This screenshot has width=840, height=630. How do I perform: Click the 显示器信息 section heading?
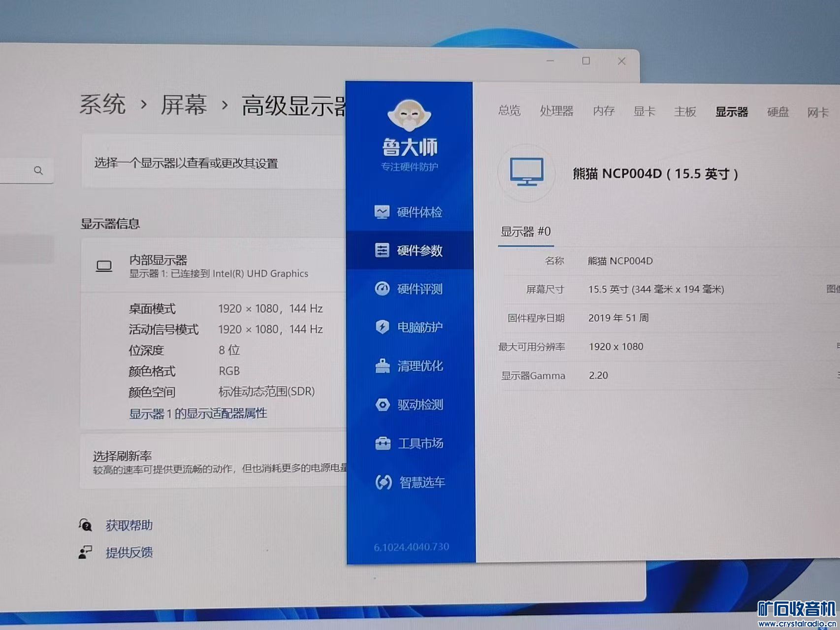110,224
